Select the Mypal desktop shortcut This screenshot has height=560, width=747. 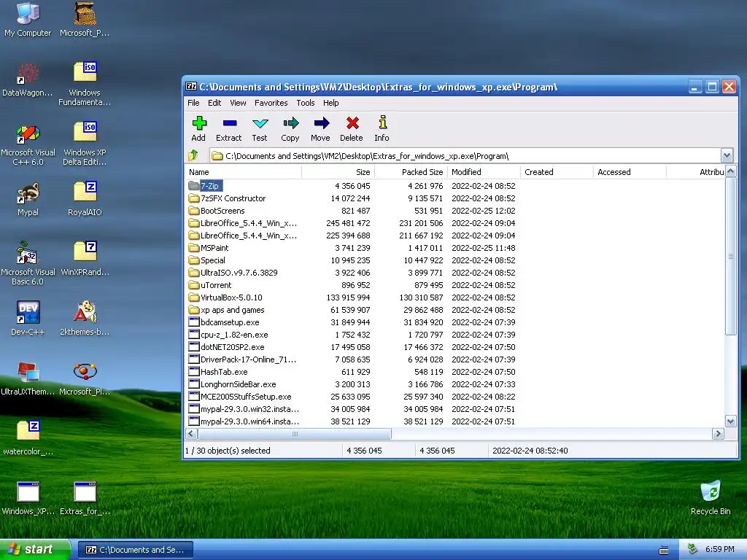(x=28, y=199)
